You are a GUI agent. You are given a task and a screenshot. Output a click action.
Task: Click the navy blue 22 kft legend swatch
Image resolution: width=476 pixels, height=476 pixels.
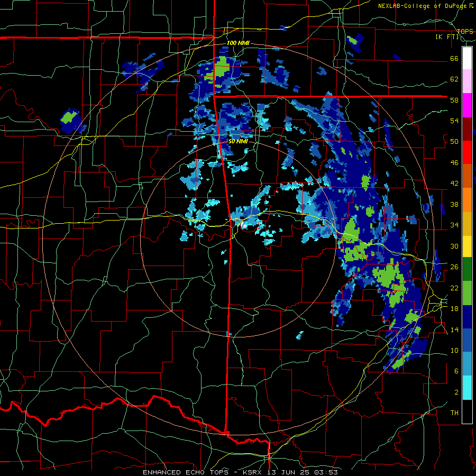click(467, 316)
